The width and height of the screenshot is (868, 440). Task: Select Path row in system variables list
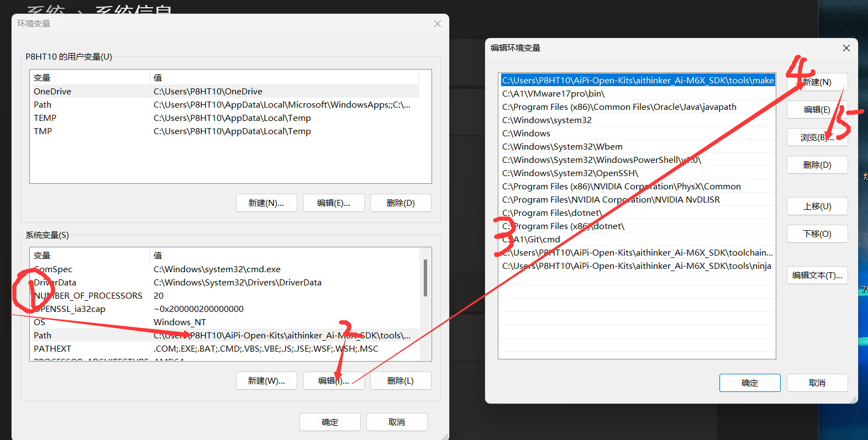(225, 335)
